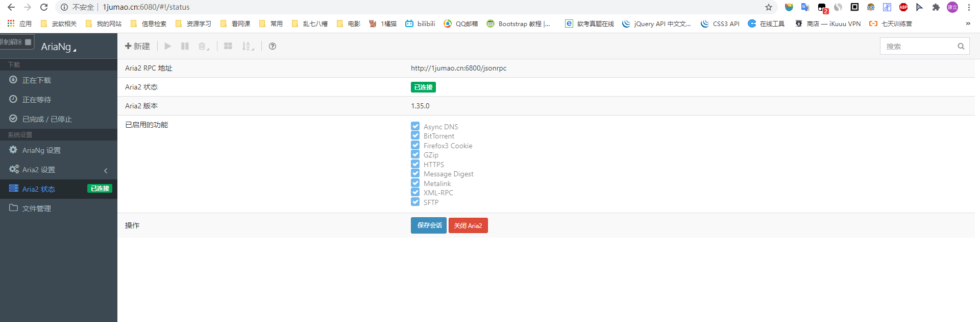Toggle the Async DNS checkbox

[x=415, y=126]
